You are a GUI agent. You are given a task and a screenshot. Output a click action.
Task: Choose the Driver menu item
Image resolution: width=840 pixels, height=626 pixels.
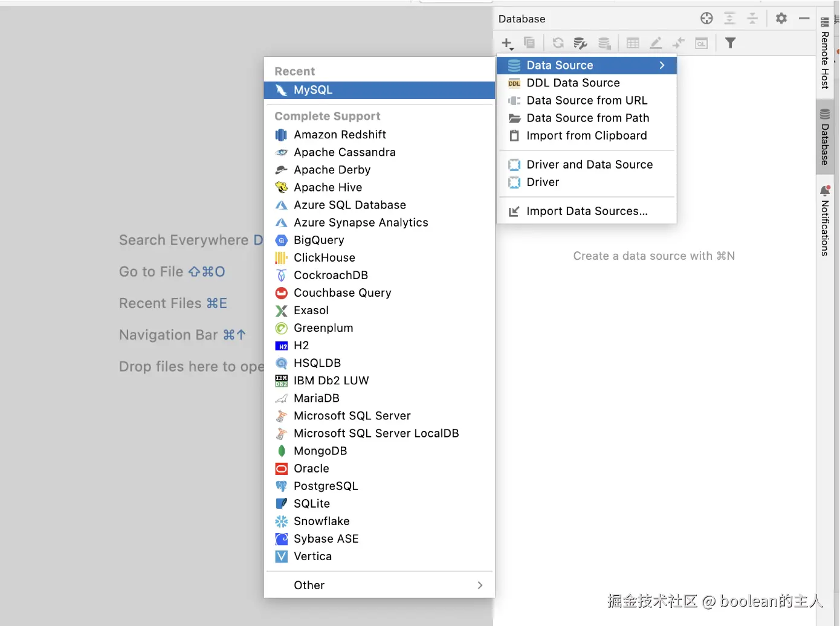586,182
